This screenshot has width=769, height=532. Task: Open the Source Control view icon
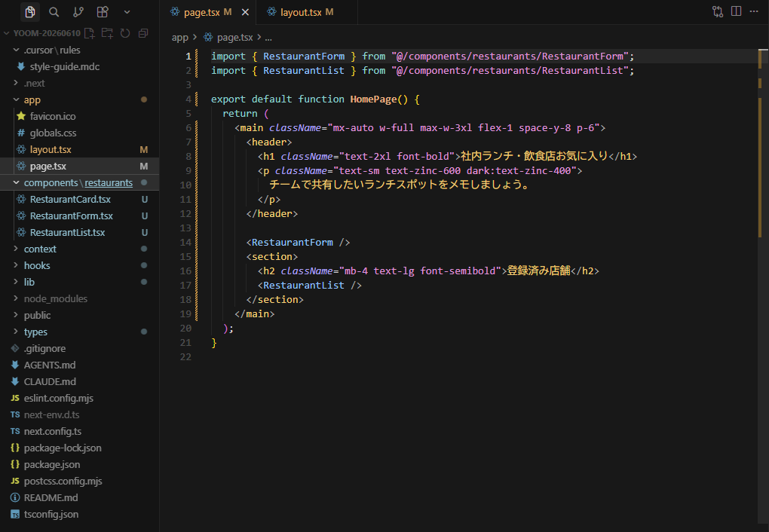click(78, 12)
